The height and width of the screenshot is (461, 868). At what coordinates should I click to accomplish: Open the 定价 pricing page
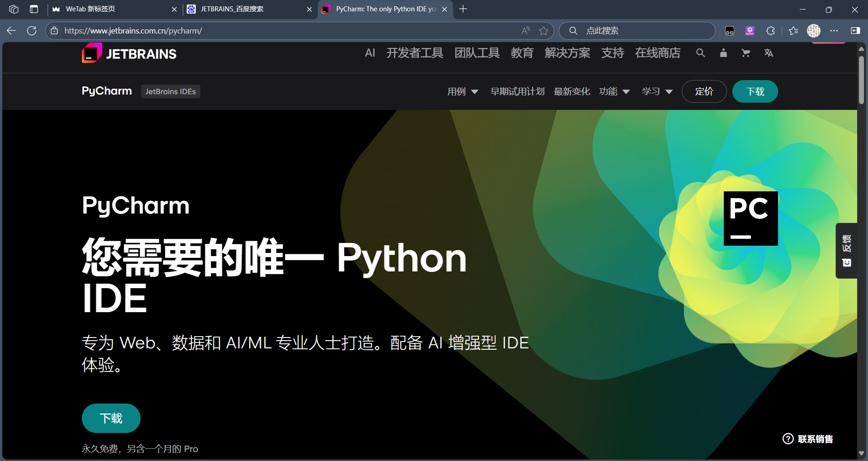point(703,91)
